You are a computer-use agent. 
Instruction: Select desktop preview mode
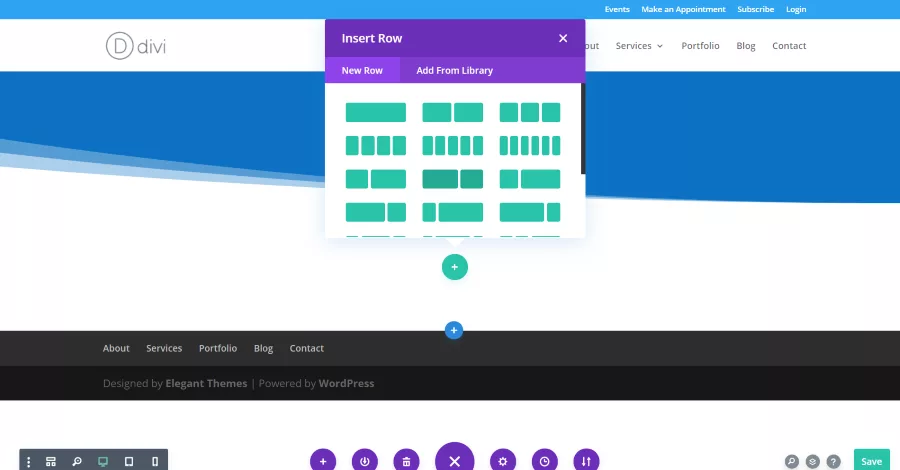click(103, 461)
